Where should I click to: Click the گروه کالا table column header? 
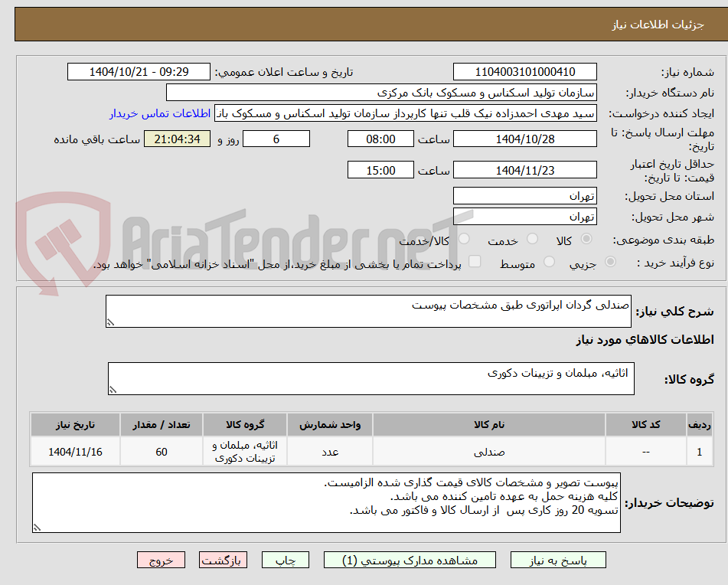click(x=245, y=425)
